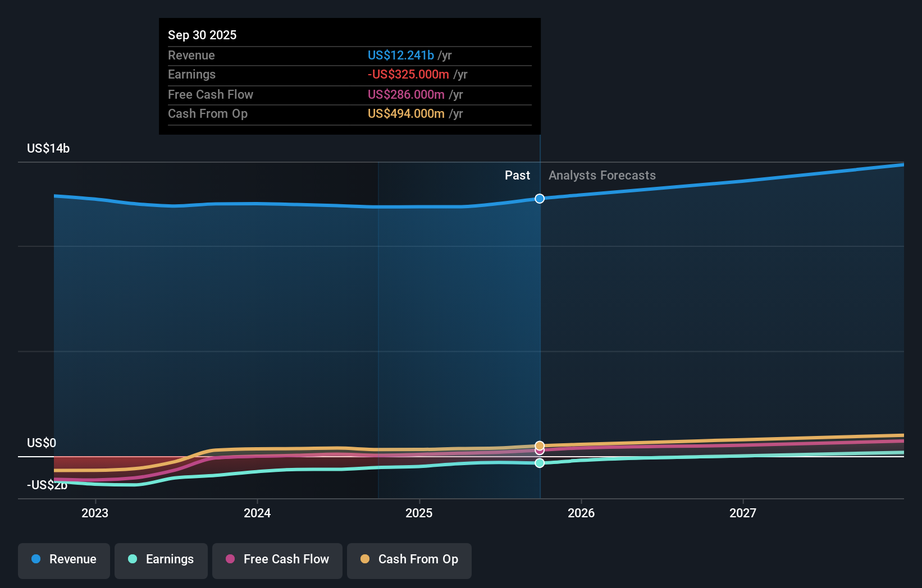This screenshot has height=588, width=922.
Task: Click the Past/Forecast divider line
Action: (540, 309)
